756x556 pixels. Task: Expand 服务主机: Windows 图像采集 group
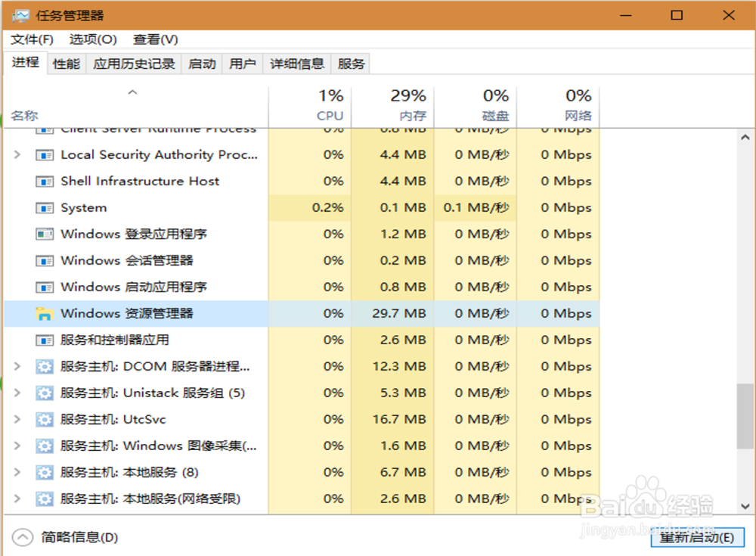[x=17, y=446]
